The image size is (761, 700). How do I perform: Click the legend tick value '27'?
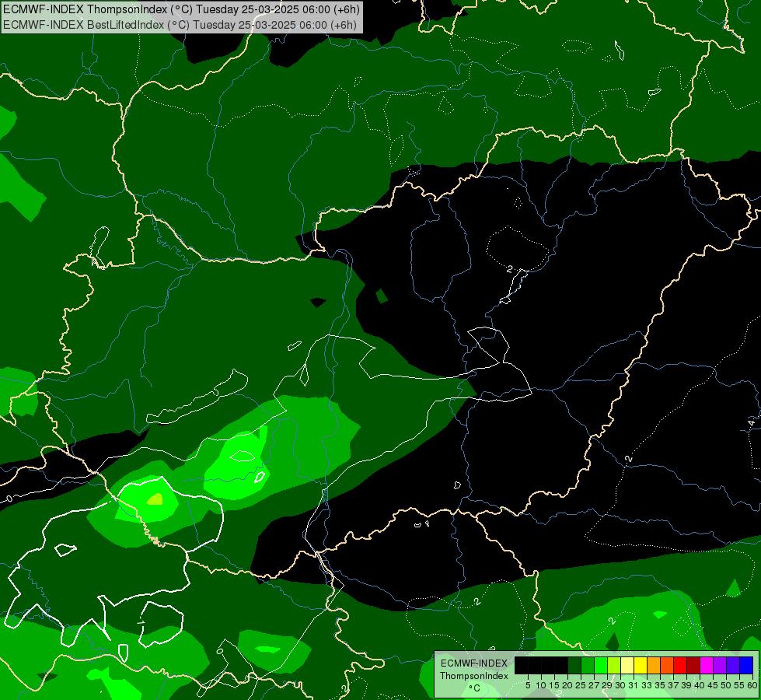coord(594,685)
